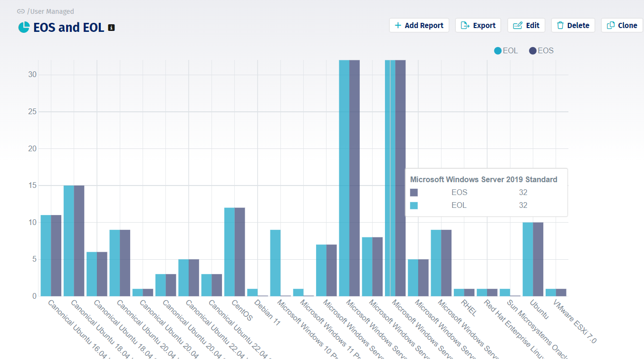
Task: Click the "Sun Microsystems Orac" axis label
Action: tap(537, 329)
